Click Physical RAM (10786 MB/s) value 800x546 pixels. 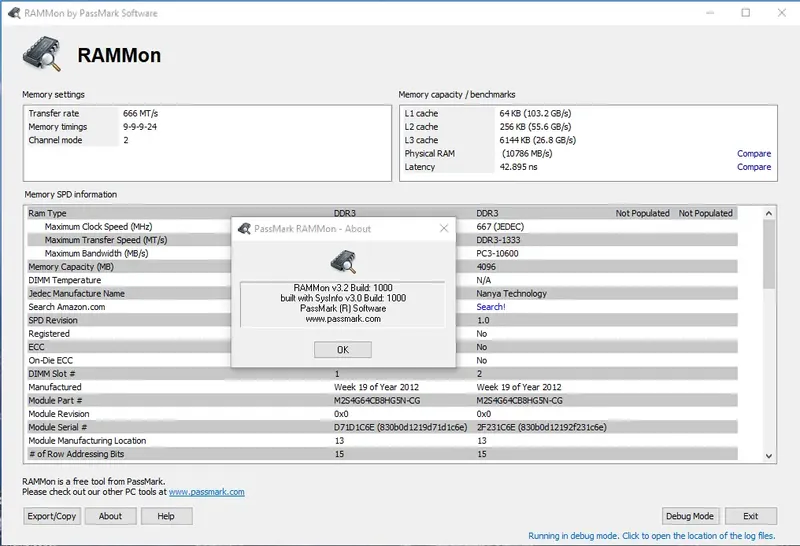pos(527,154)
